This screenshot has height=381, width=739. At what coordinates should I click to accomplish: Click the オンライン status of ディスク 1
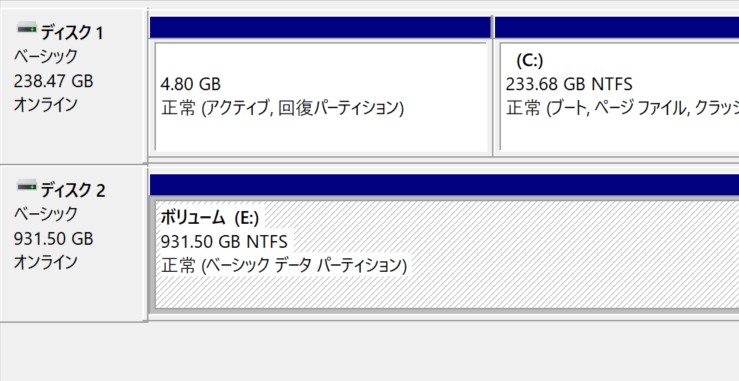point(45,105)
